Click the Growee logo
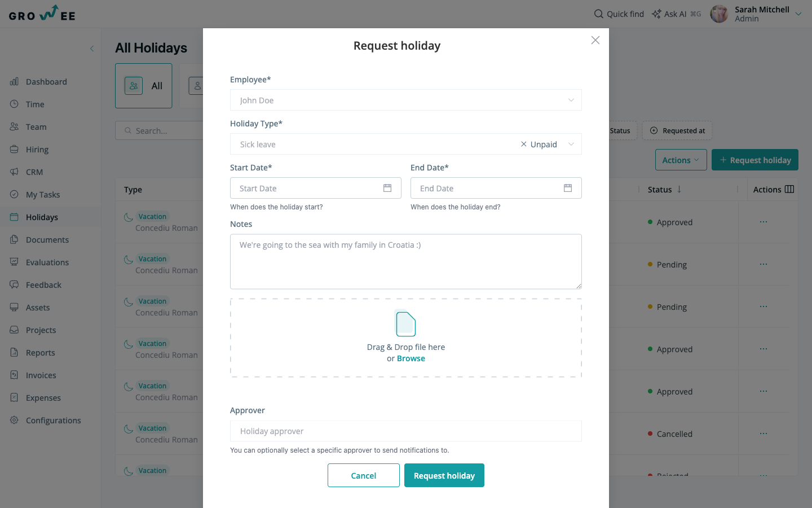The width and height of the screenshot is (812, 508). [x=42, y=14]
